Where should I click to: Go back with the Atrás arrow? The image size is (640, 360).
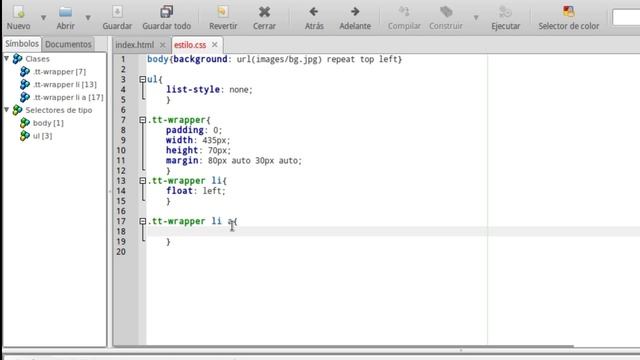pos(314,11)
